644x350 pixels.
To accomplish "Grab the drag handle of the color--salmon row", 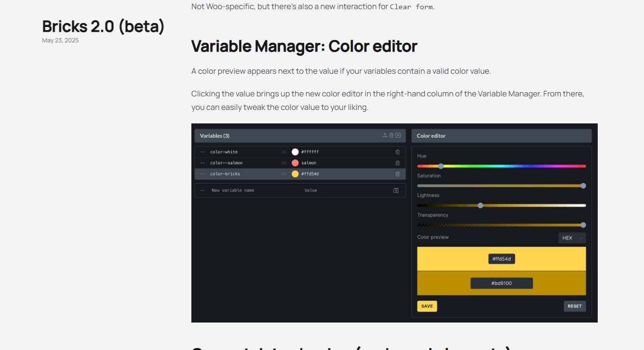I will (x=284, y=163).
